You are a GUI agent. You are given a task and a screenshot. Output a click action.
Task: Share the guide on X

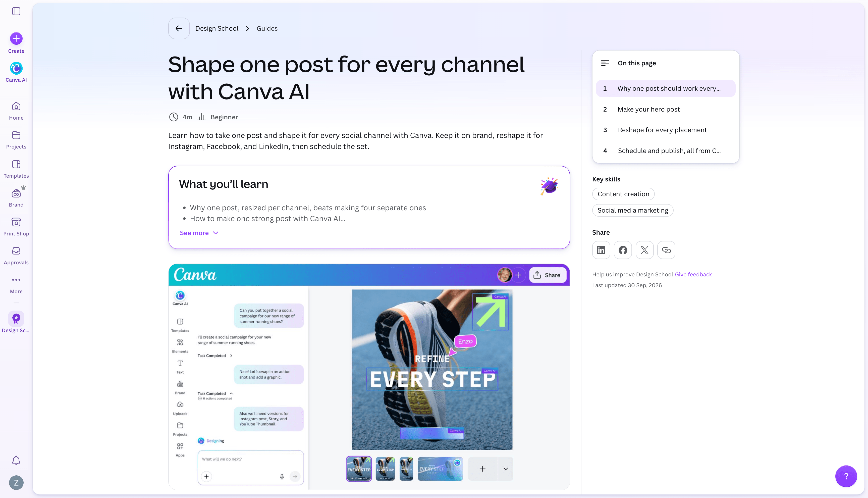point(644,250)
